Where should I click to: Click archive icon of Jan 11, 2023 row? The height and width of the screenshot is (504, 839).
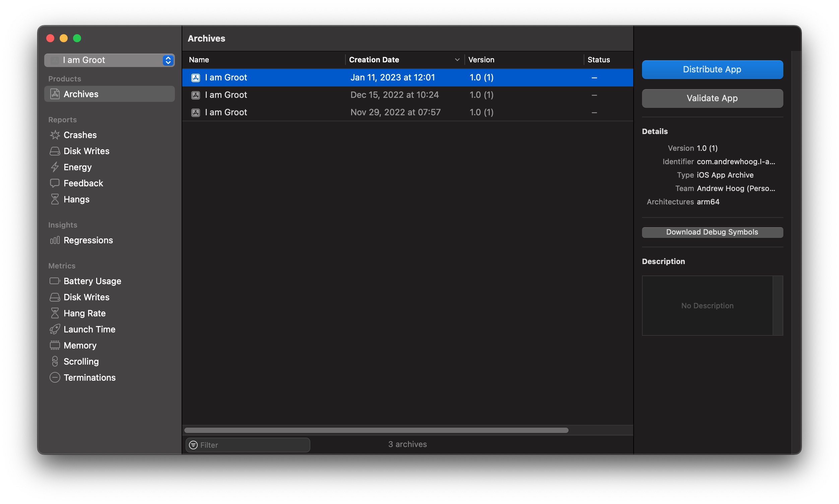click(196, 77)
